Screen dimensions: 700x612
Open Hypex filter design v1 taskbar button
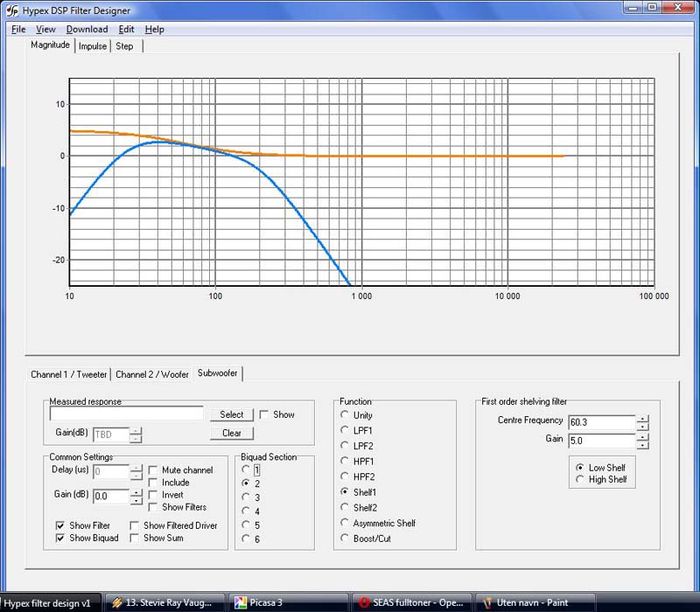point(51,602)
